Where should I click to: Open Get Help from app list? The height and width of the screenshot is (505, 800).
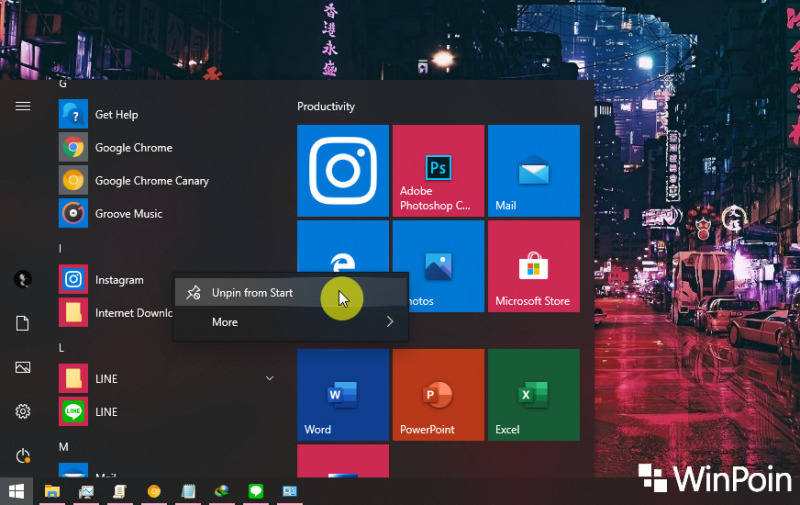click(x=168, y=114)
